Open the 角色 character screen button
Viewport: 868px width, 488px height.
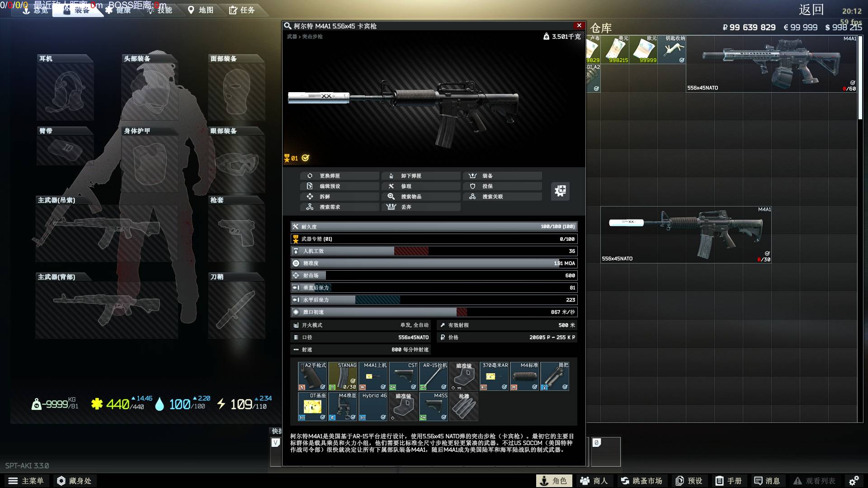click(x=554, y=481)
